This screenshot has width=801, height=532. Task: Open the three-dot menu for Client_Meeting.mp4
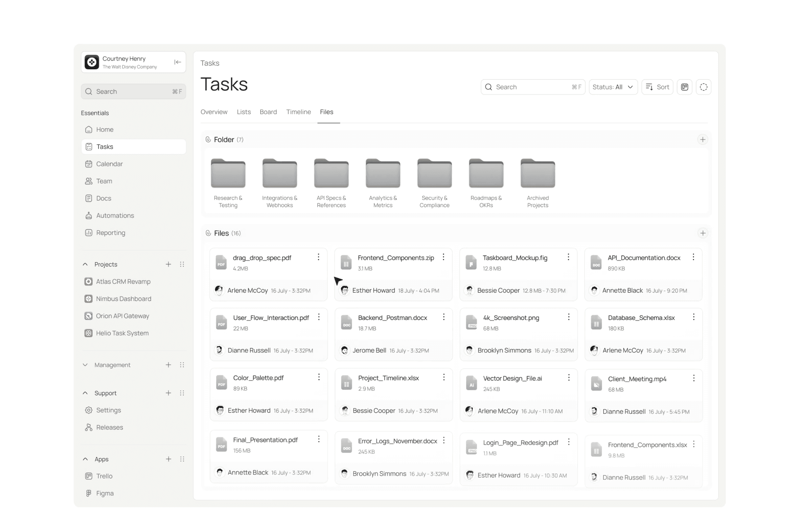[693, 378]
